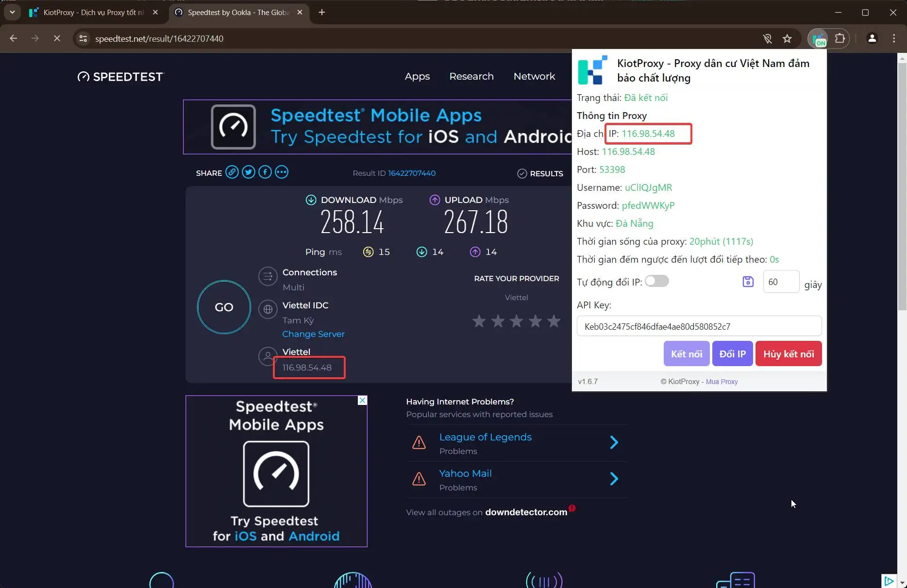Click the site information icon
The image size is (907, 588).
(x=84, y=38)
